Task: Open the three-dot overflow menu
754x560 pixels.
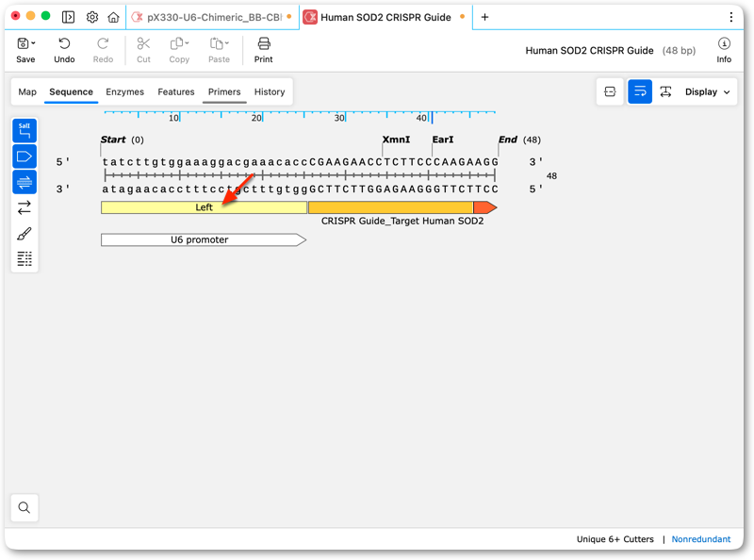Action: 731,17
